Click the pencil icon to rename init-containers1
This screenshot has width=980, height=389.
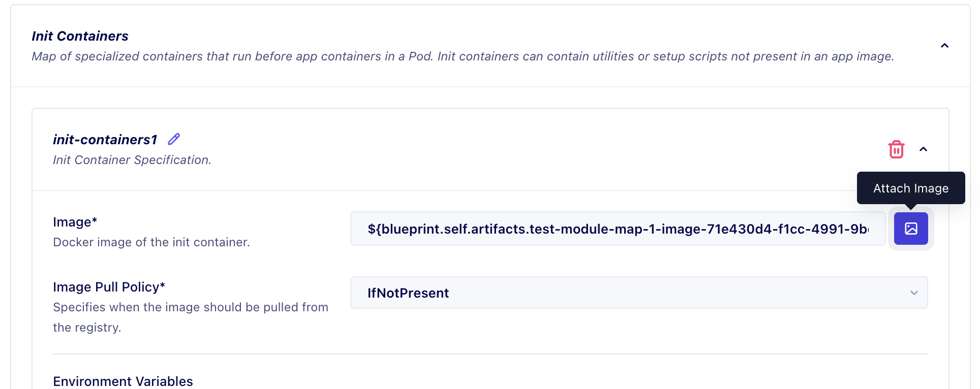174,139
